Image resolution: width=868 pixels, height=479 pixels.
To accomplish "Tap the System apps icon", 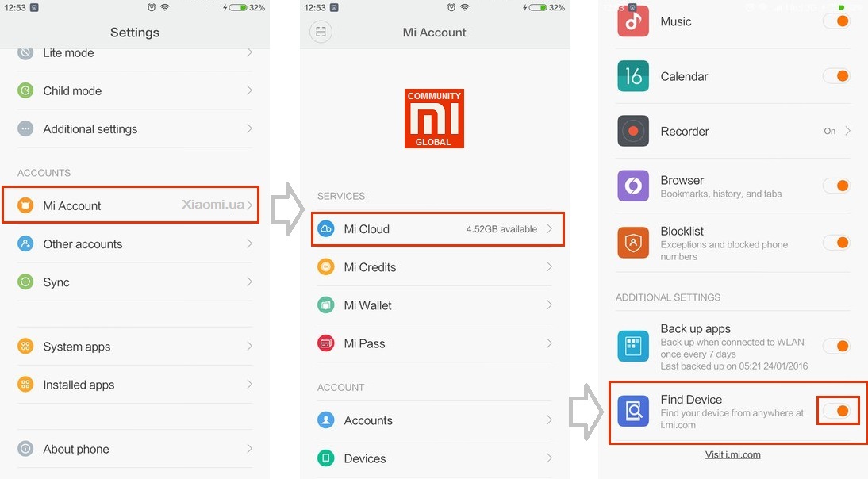I will click(x=25, y=347).
